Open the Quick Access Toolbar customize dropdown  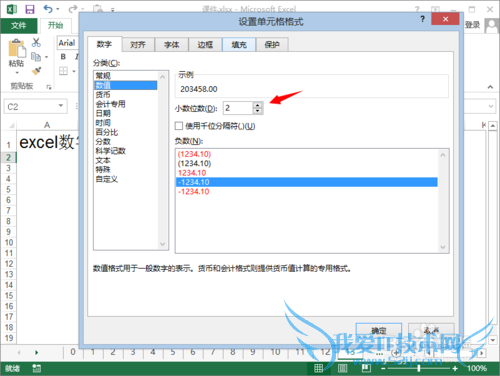click(113, 10)
